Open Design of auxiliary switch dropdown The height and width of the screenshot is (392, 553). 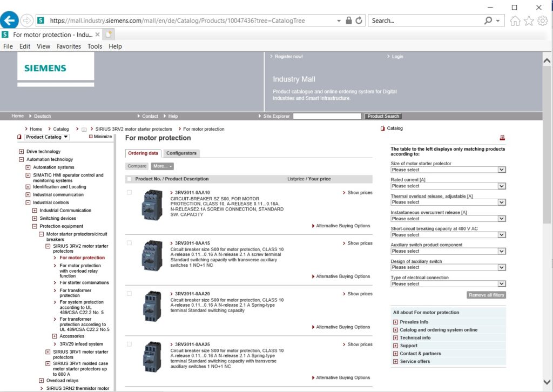[448, 268]
